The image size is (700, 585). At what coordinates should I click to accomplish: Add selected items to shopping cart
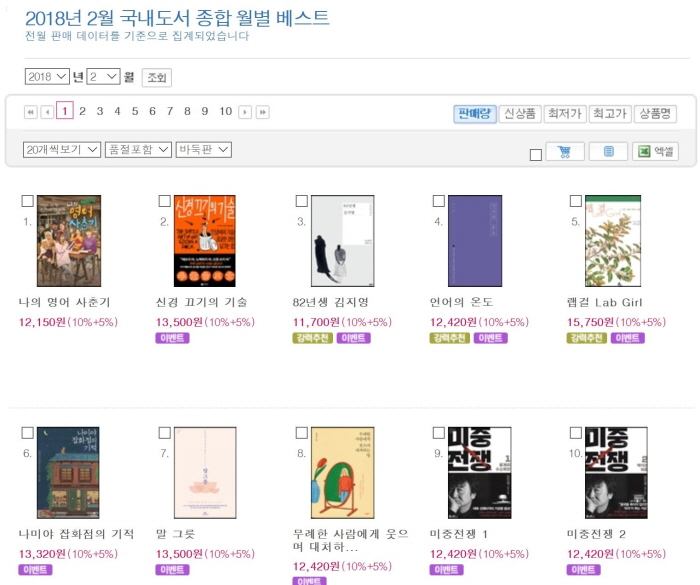tap(565, 151)
